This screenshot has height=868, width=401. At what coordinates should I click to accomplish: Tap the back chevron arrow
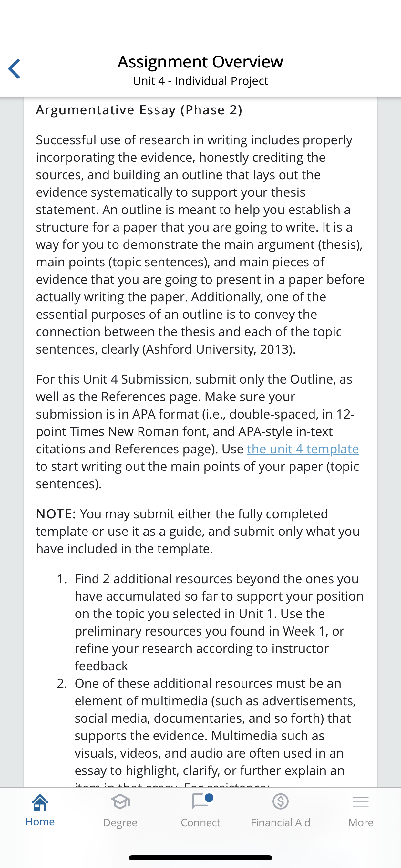[15, 69]
